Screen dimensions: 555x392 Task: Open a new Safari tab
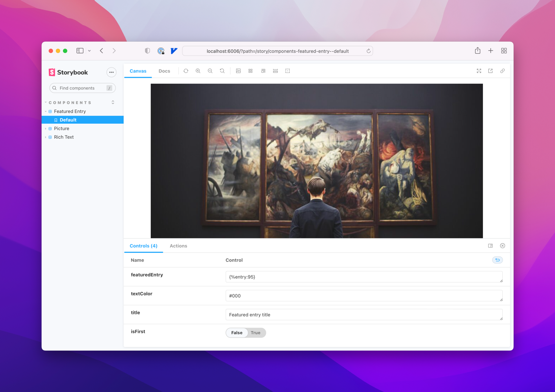coord(491,51)
